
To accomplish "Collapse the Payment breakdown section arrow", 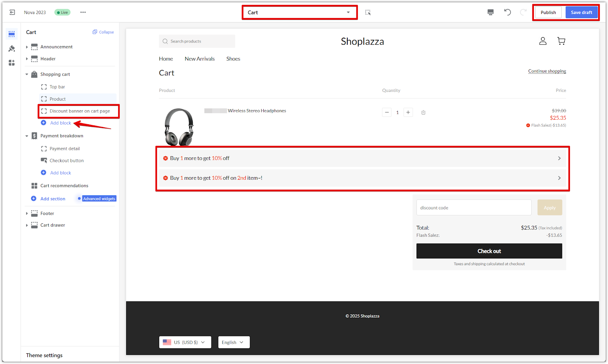I will (x=27, y=136).
